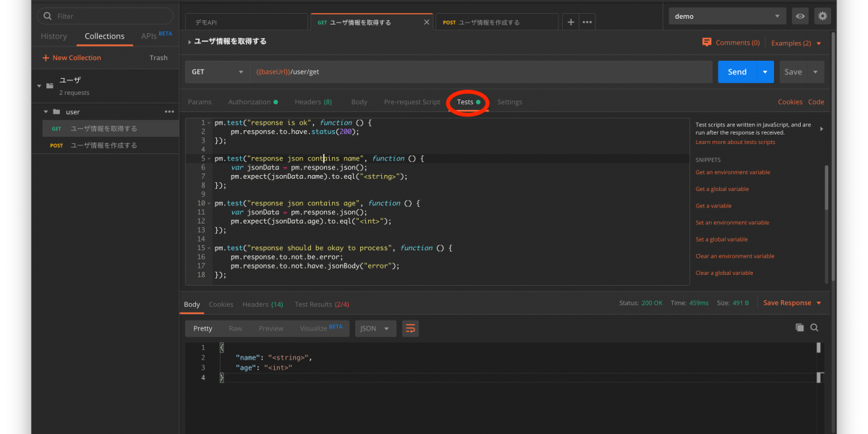The width and height of the screenshot is (868, 434).
Task: Click the wrap lines icon in response
Action: (410, 328)
